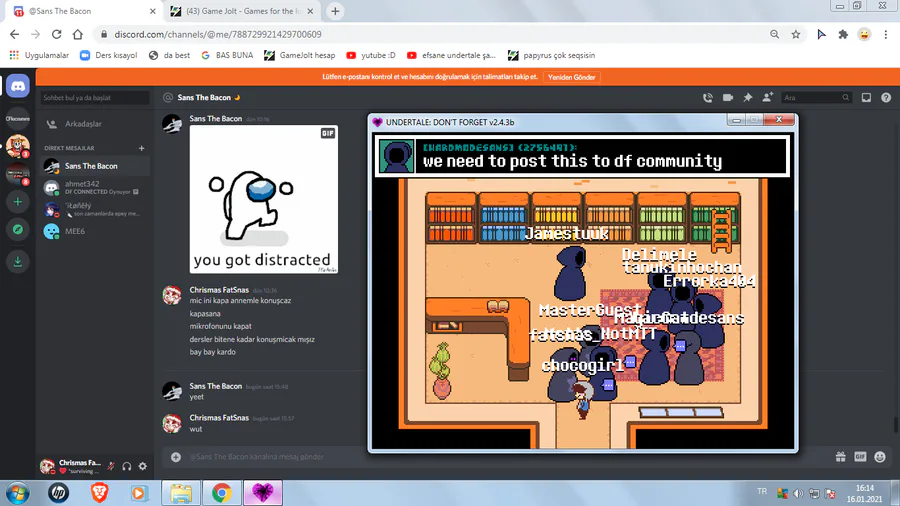The width and height of the screenshot is (900, 506).
Task: Open GIF picker button
Action: (860, 457)
